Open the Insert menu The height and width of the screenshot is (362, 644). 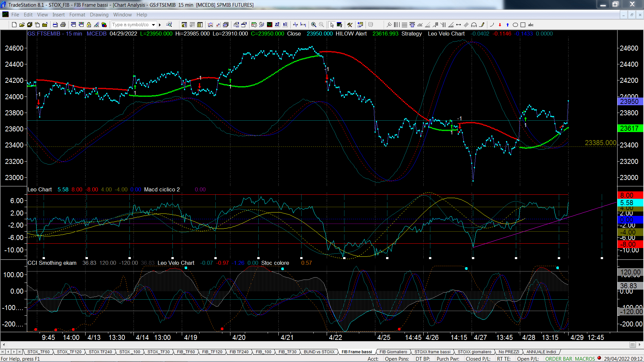tap(59, 15)
